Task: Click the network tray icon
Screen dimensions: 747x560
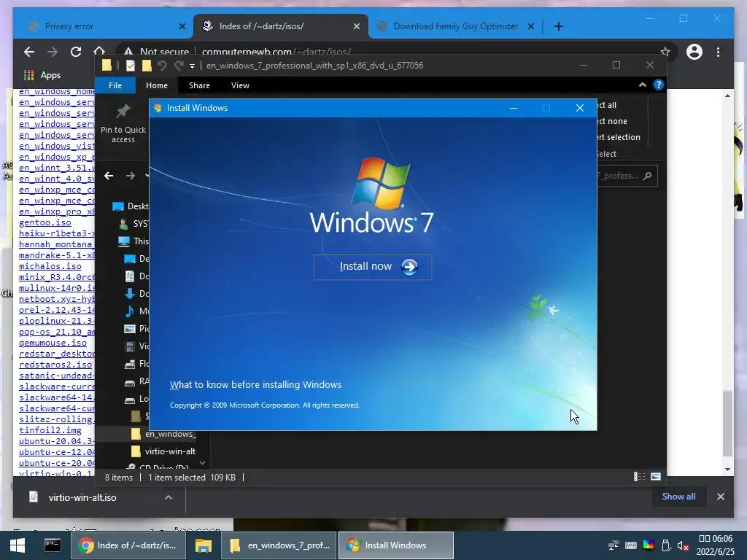Action: click(613, 545)
